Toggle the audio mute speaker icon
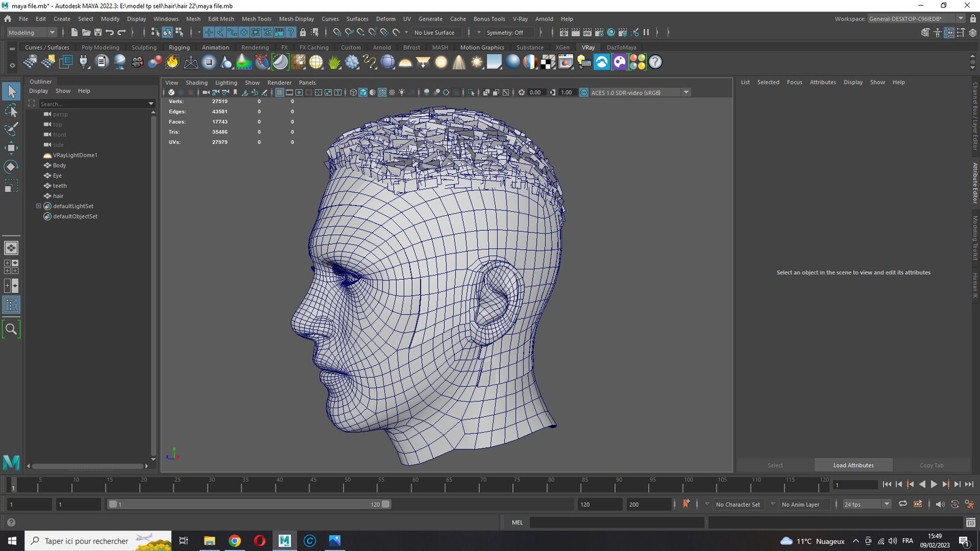 tap(940, 504)
